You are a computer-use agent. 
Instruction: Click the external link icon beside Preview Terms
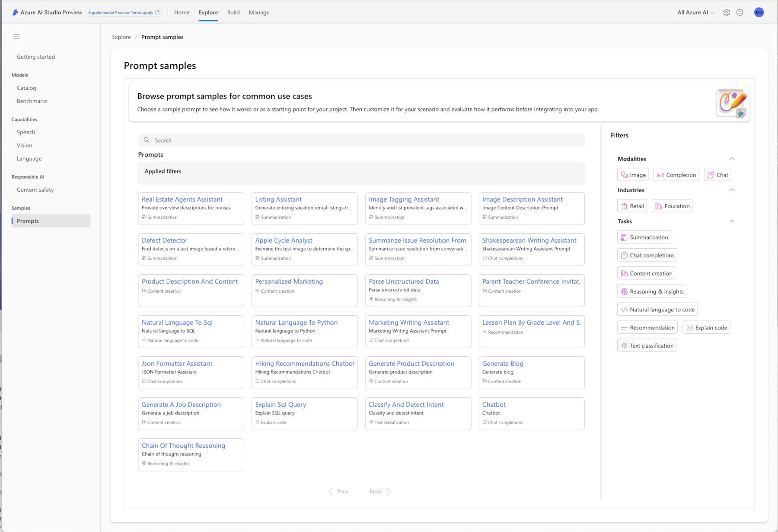157,13
